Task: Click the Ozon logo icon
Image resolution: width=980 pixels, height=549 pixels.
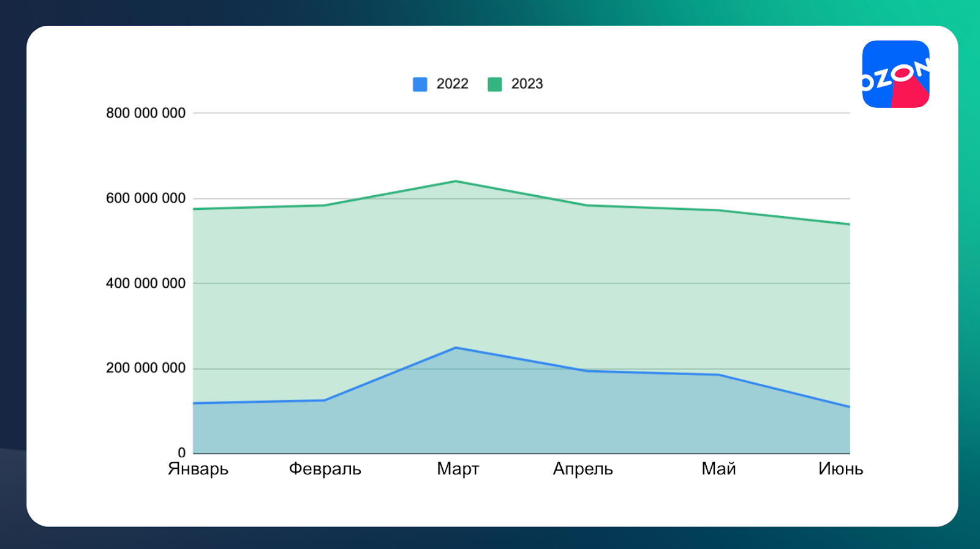Action: click(x=895, y=74)
